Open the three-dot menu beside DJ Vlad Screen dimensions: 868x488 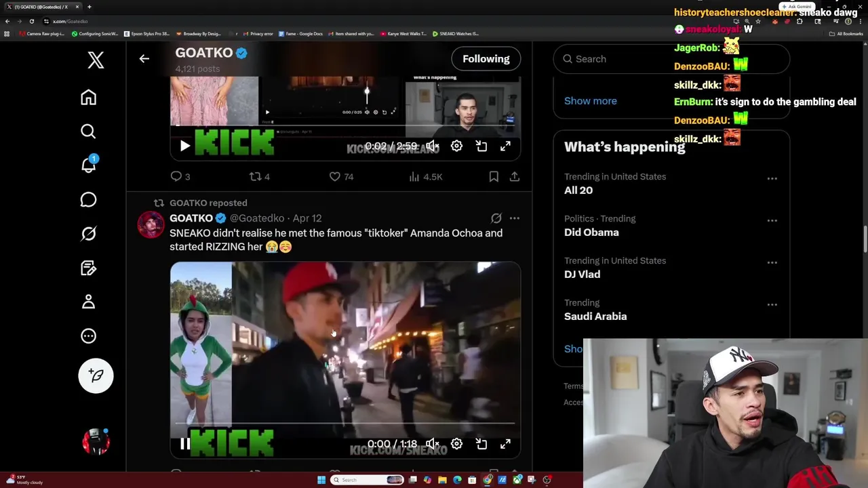pyautogui.click(x=772, y=263)
